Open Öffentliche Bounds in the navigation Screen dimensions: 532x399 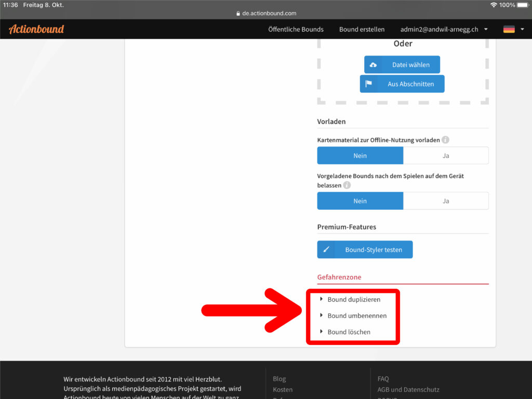click(x=296, y=30)
